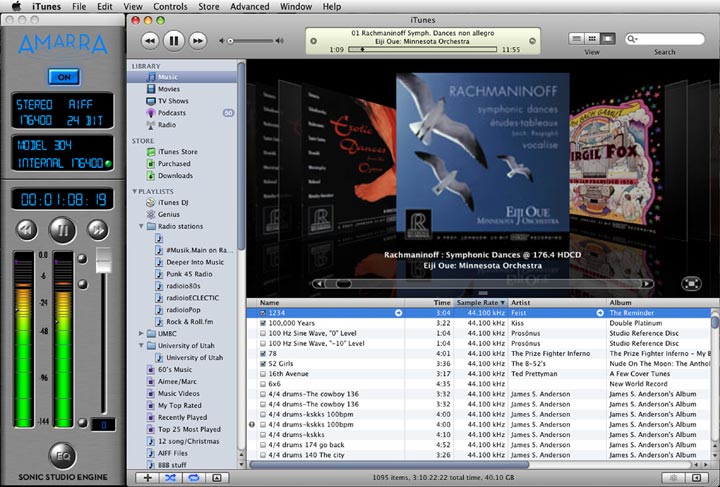Open Amarra EQ button
This screenshot has height=487, width=720.
(x=62, y=456)
